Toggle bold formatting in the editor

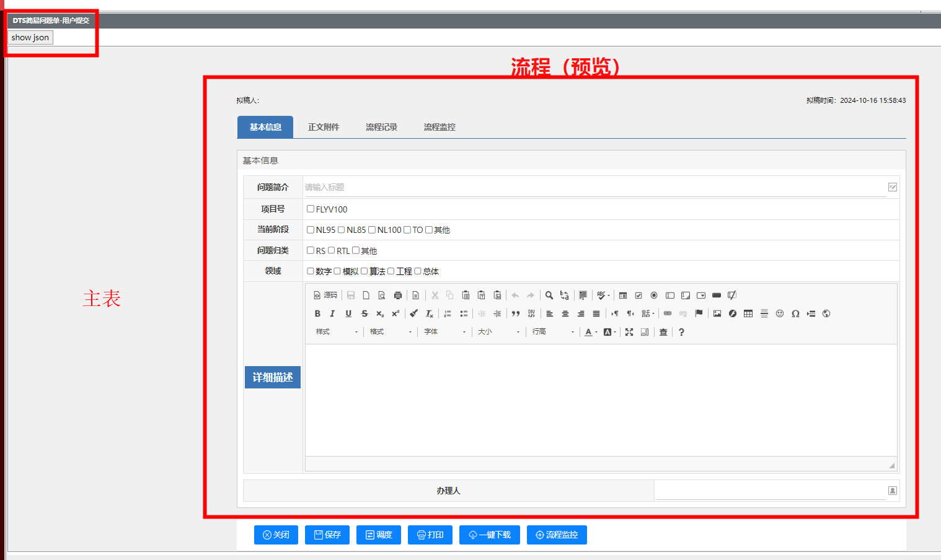point(317,313)
